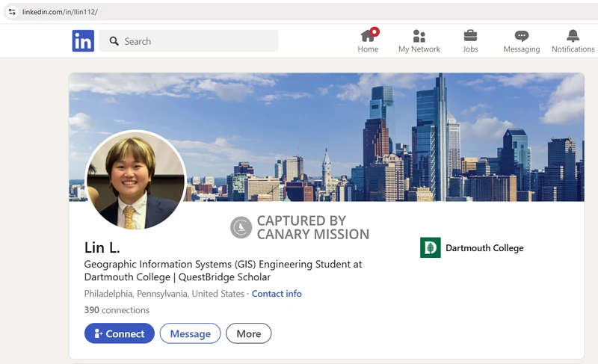Go to the Home feed icon
Image resolution: width=598 pixels, height=364 pixels.
(x=367, y=36)
